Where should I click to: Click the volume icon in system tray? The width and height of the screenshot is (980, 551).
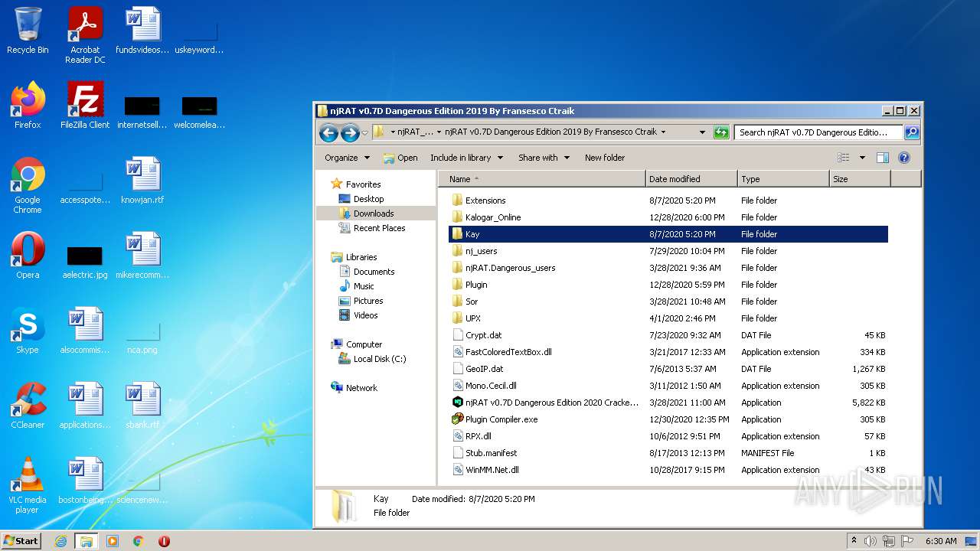click(x=871, y=541)
